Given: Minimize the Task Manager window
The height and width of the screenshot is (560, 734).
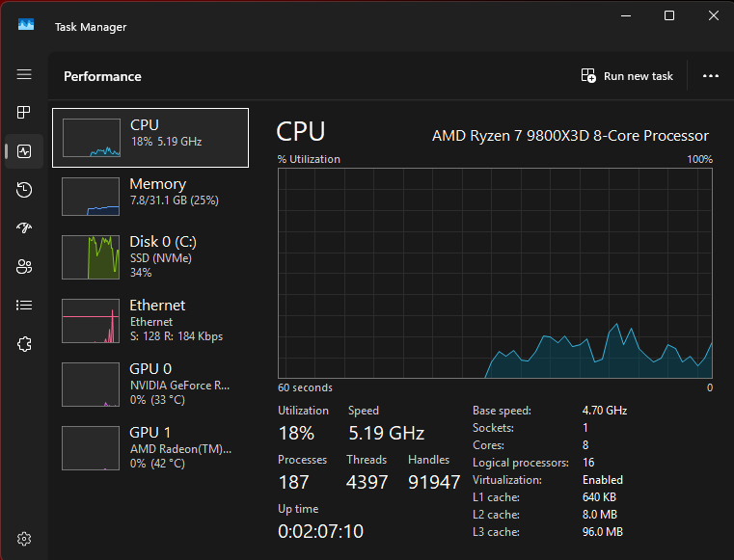Looking at the screenshot, I should click(x=626, y=15).
